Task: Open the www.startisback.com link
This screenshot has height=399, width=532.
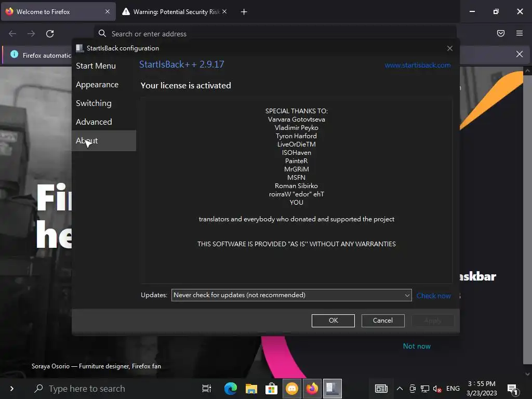Action: pyautogui.click(x=417, y=65)
